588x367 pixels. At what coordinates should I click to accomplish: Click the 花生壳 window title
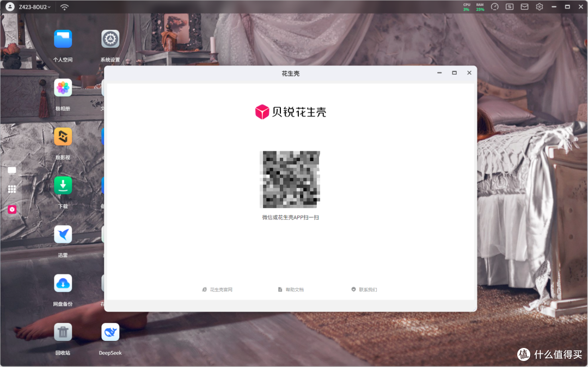(x=291, y=74)
